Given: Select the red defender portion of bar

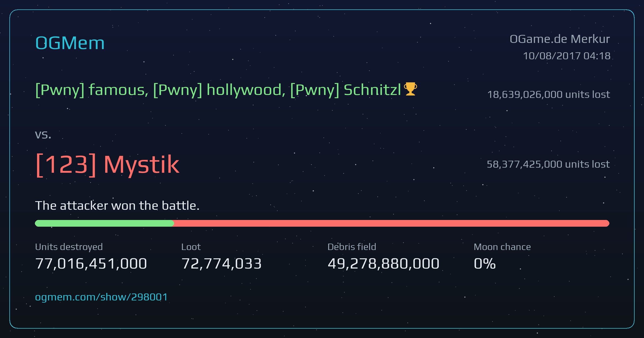Looking at the screenshot, I should pyautogui.click(x=391, y=223).
